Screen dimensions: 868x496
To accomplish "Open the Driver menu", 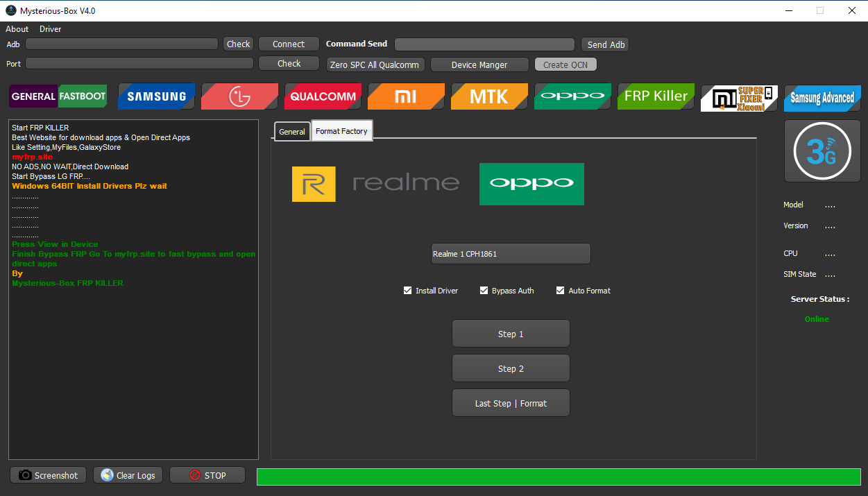I will [49, 28].
